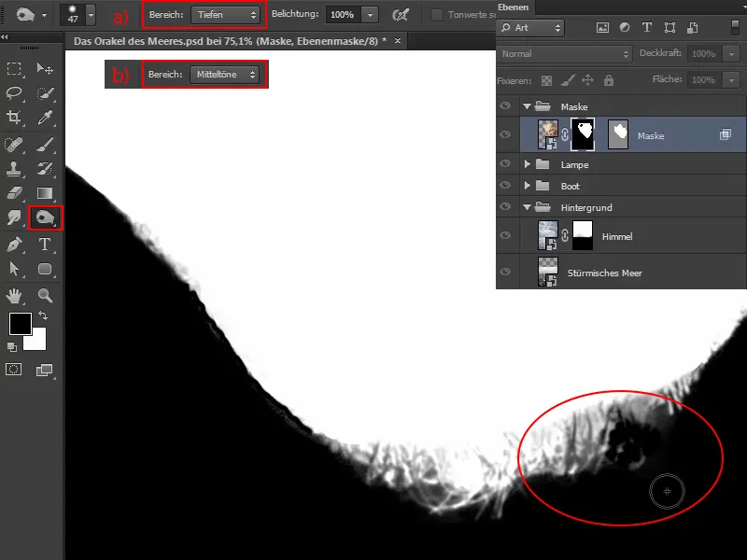Select the Pen tool
747x560 pixels.
pos(14,245)
